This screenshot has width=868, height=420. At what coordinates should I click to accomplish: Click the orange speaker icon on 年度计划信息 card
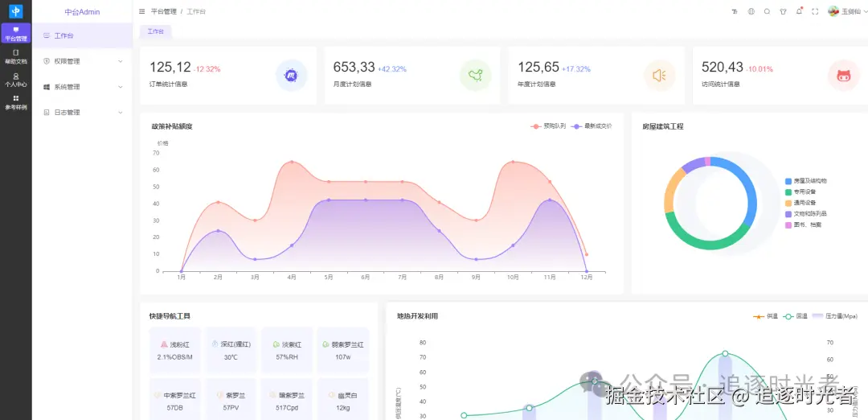point(659,76)
